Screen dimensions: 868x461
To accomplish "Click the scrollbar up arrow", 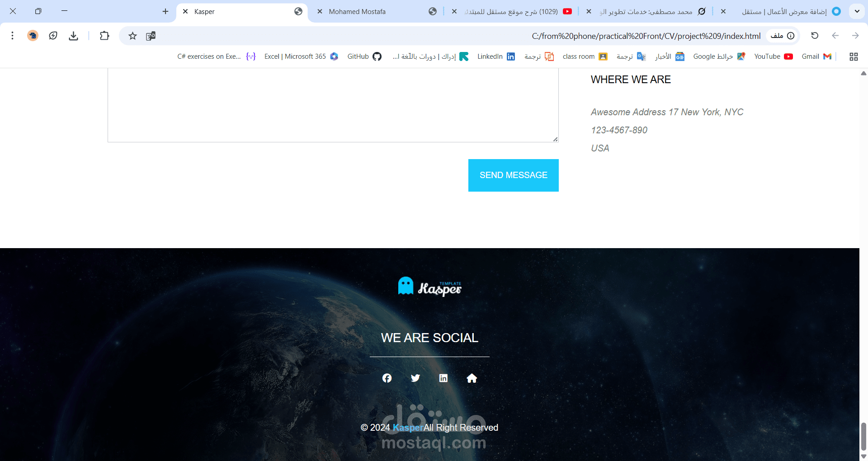I will coord(863,73).
